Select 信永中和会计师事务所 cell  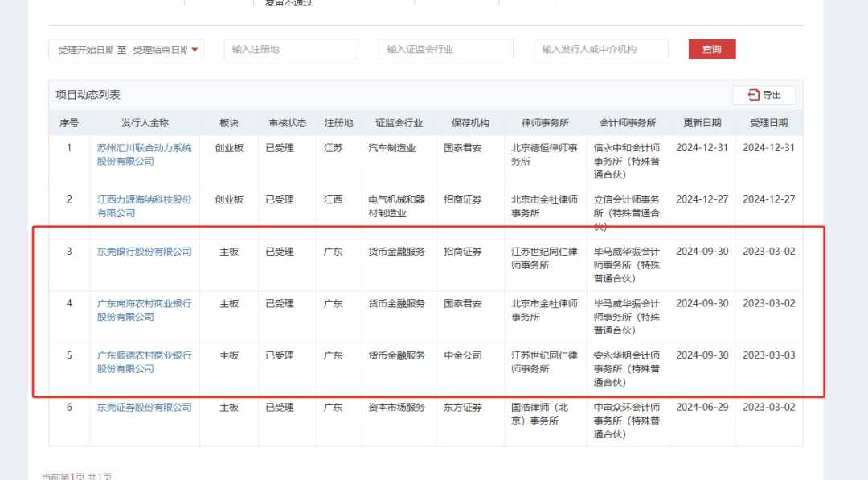pyautogui.click(x=627, y=161)
